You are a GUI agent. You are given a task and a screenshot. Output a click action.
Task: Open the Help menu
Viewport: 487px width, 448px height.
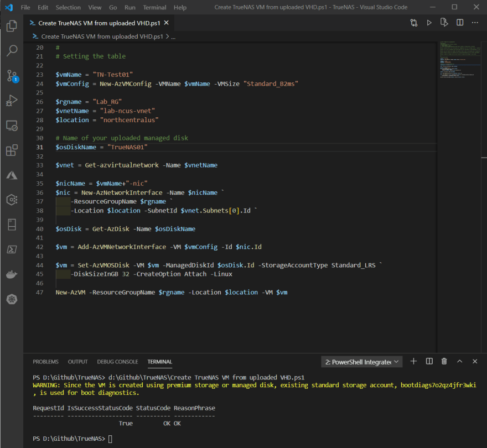(180, 7)
